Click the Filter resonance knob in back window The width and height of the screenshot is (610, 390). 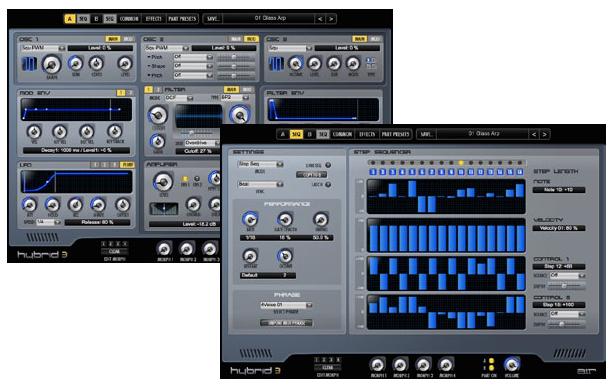[239, 114]
